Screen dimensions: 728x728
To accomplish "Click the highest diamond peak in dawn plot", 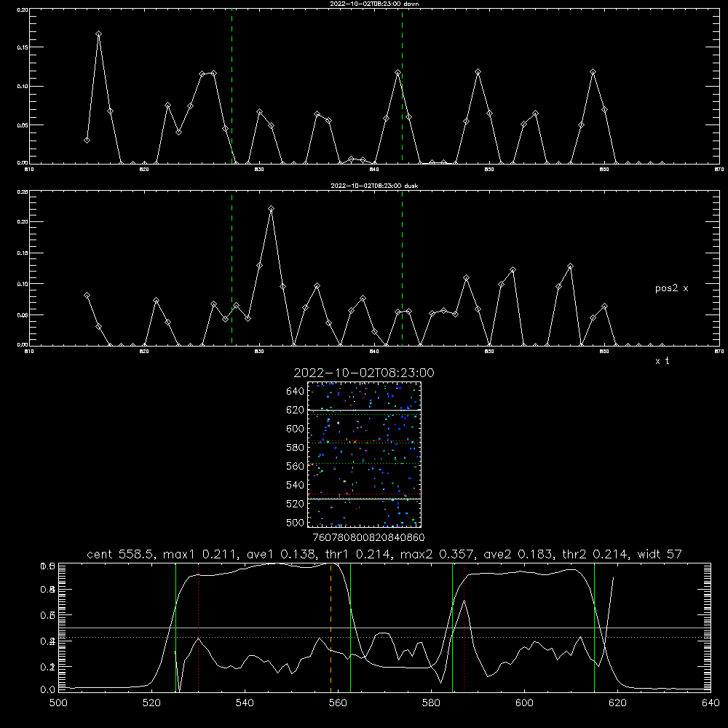I will point(98,34).
